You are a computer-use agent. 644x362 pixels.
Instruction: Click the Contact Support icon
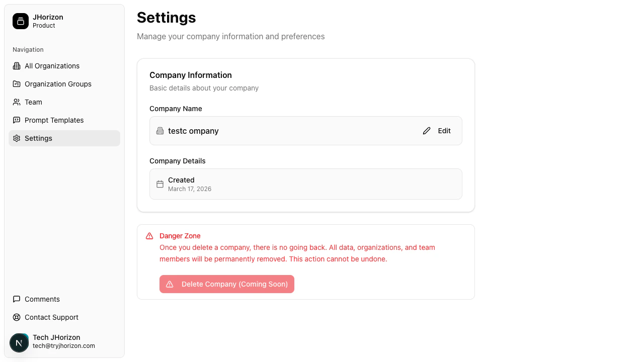click(x=17, y=317)
